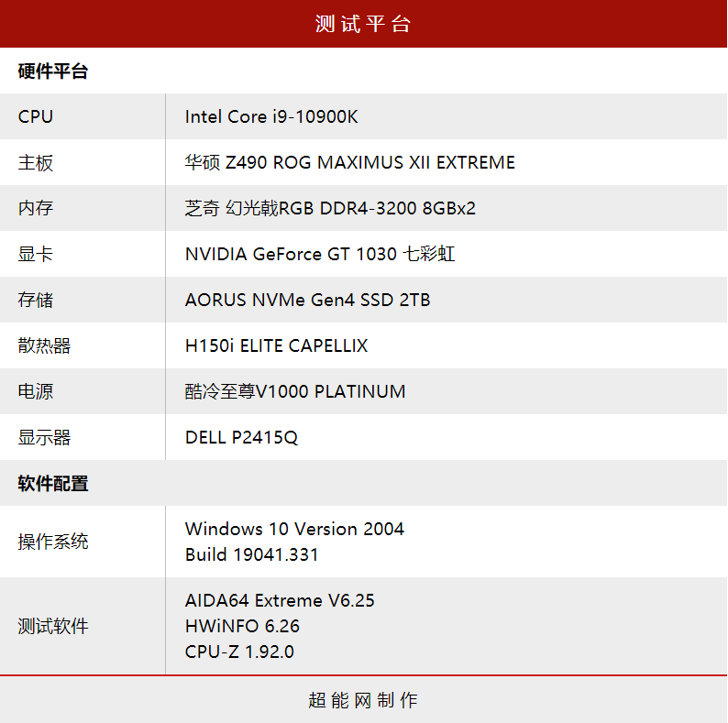Click the 测试平台 title header

(363, 24)
